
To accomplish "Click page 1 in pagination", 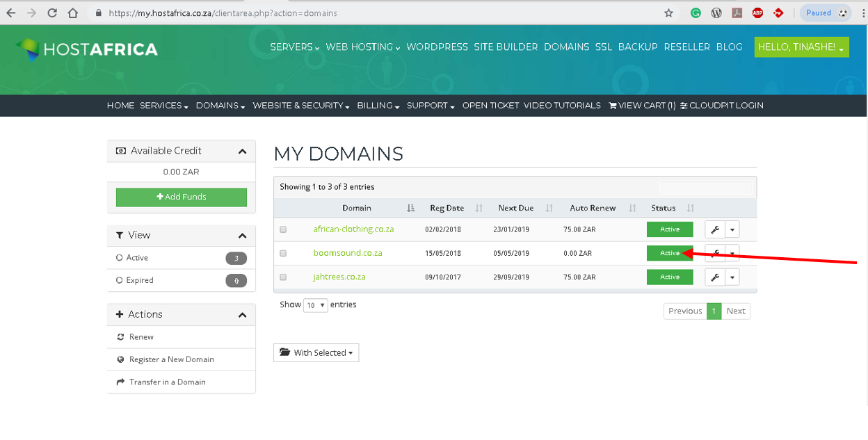I will tap(714, 311).
